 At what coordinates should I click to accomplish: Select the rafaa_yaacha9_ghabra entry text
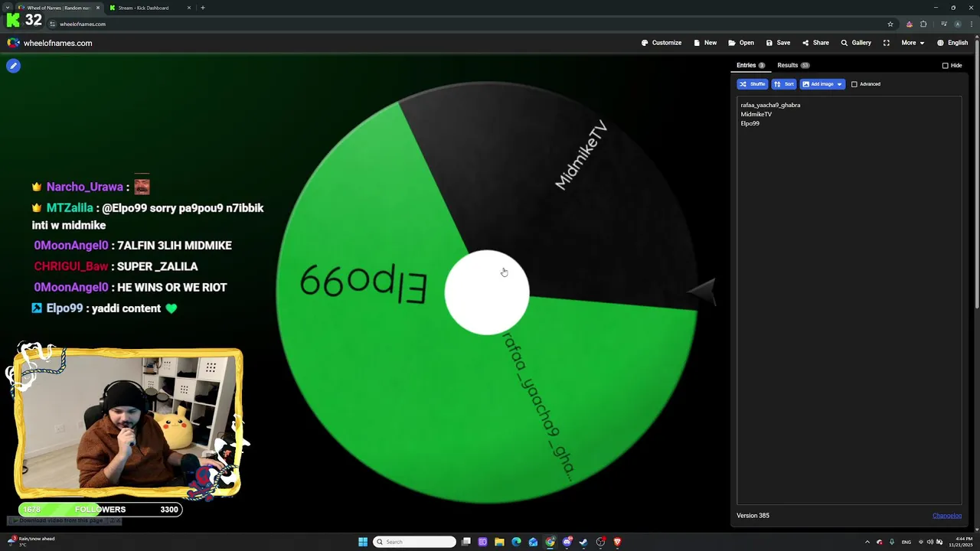point(770,105)
